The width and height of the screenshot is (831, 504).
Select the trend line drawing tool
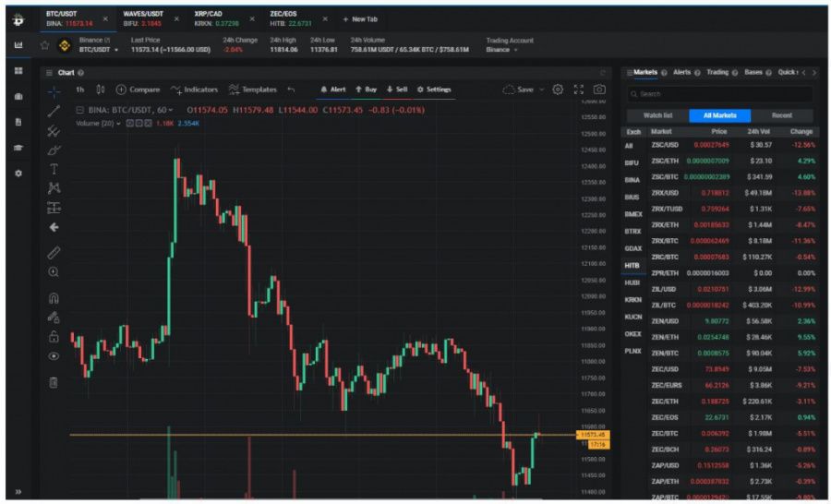tap(54, 112)
